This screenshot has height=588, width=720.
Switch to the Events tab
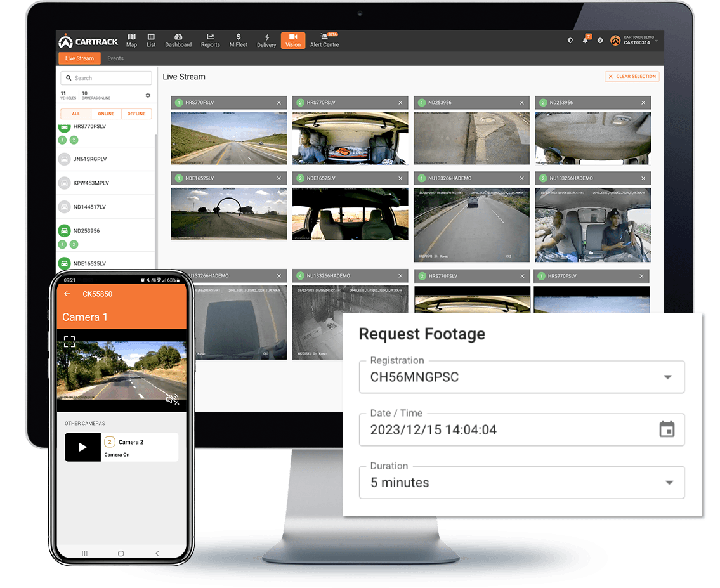(115, 58)
